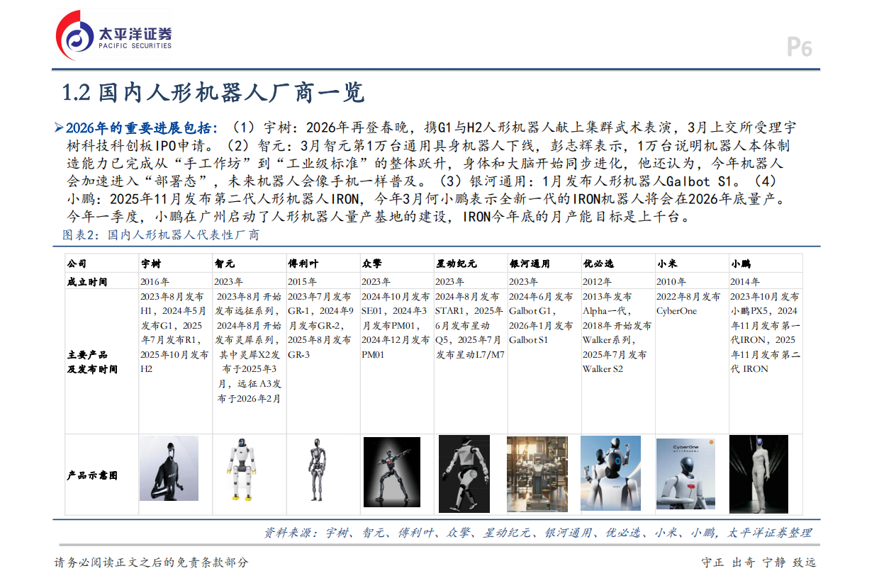
Task: Click the 星动纪元 robot picture
Action: click(x=465, y=473)
